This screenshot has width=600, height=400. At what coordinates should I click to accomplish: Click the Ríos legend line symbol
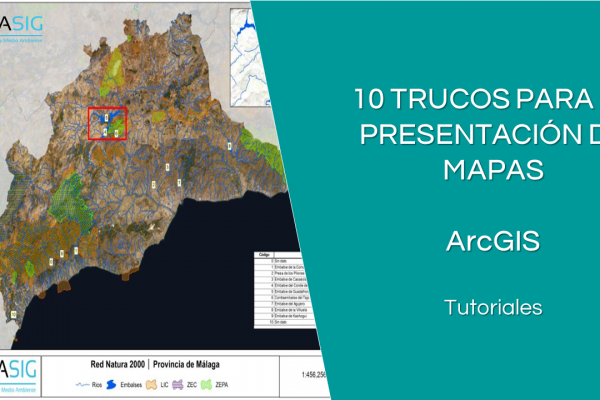(81, 382)
